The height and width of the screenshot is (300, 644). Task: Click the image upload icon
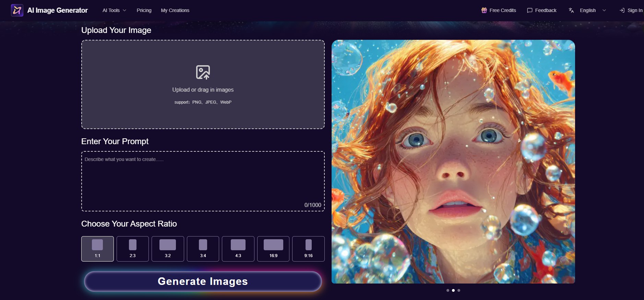[x=203, y=72]
